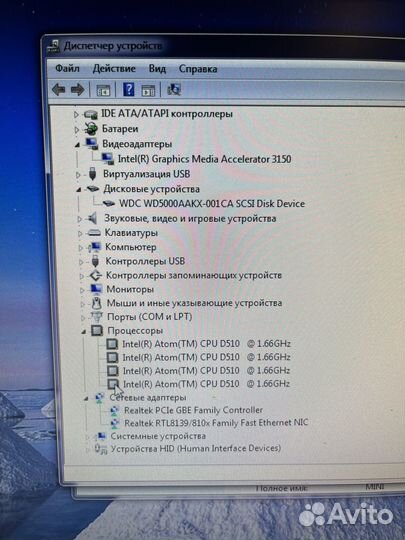The width and height of the screenshot is (405, 540).
Task: Open the Файл menu
Action: 67,68
